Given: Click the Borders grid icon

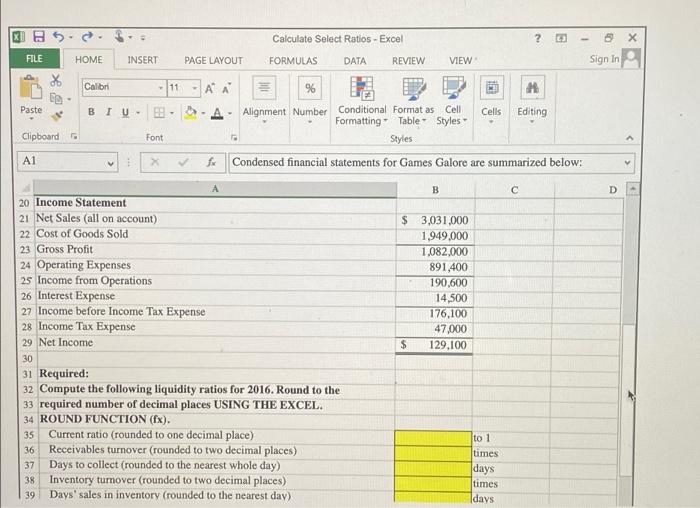Looking at the screenshot, I should click(x=159, y=112).
